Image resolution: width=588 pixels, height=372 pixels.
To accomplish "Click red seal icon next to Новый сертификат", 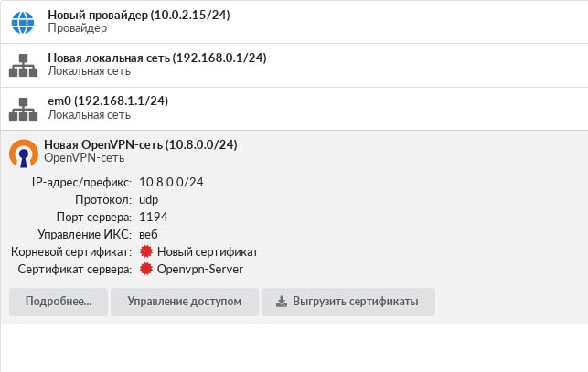I will (x=146, y=251).
